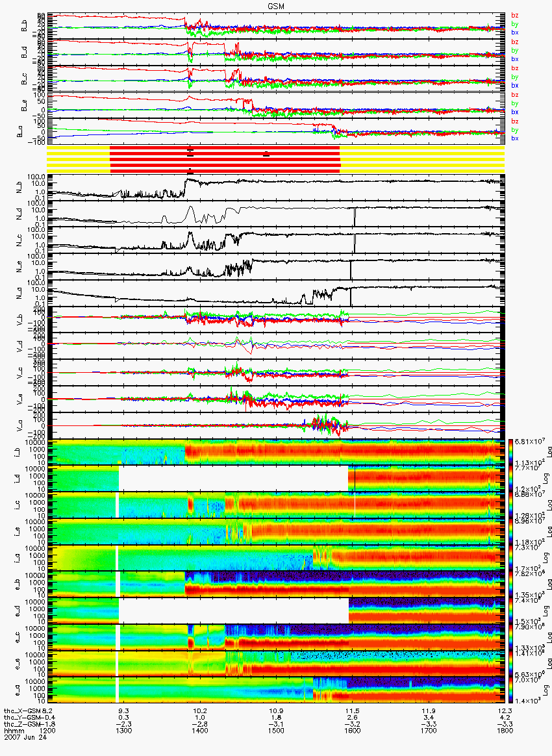Click the 1600 time tick label

[x=352, y=731]
